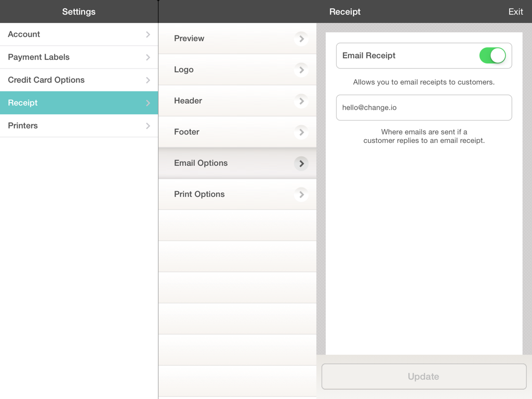The height and width of the screenshot is (399, 532).
Task: Click the Receipt header title
Action: pyautogui.click(x=345, y=11)
